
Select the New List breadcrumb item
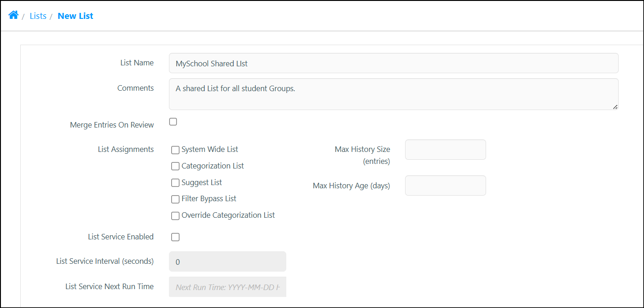pos(75,16)
